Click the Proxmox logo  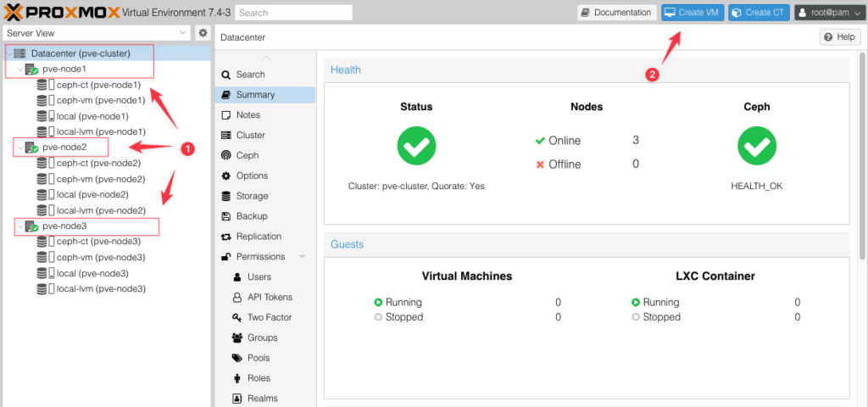(61, 12)
